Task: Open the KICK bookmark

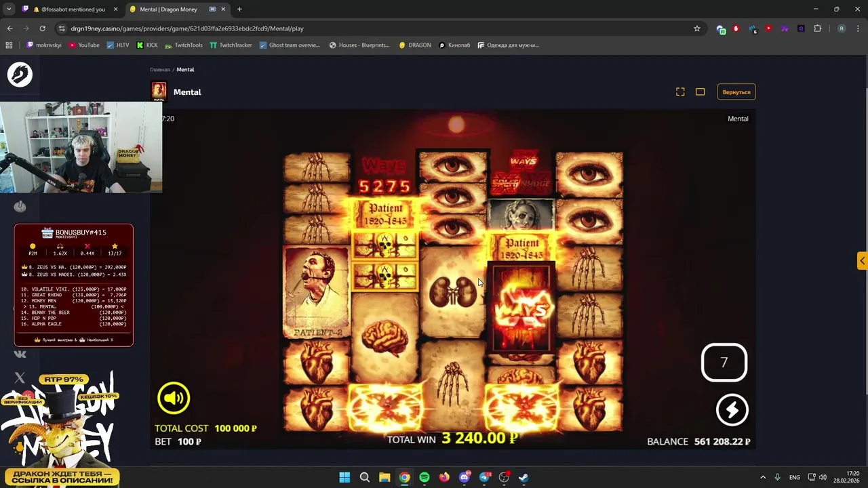Action: (146, 45)
